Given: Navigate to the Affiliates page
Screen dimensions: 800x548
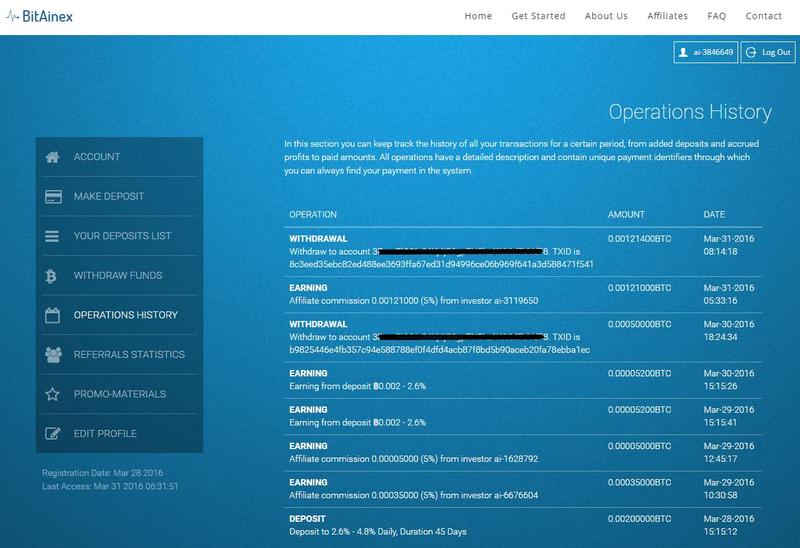Looking at the screenshot, I should coord(667,16).
